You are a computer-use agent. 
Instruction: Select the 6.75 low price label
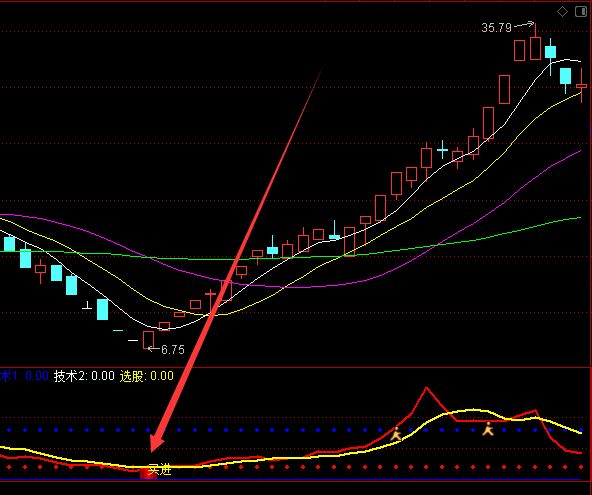pos(173,350)
